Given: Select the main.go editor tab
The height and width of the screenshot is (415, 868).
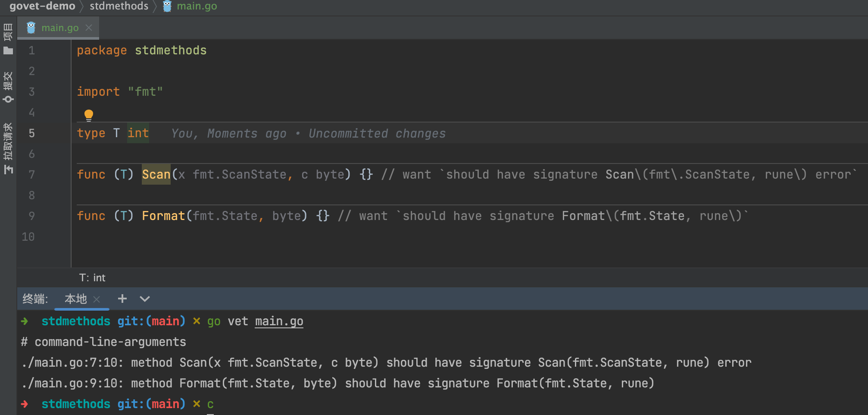Looking at the screenshot, I should (x=60, y=28).
